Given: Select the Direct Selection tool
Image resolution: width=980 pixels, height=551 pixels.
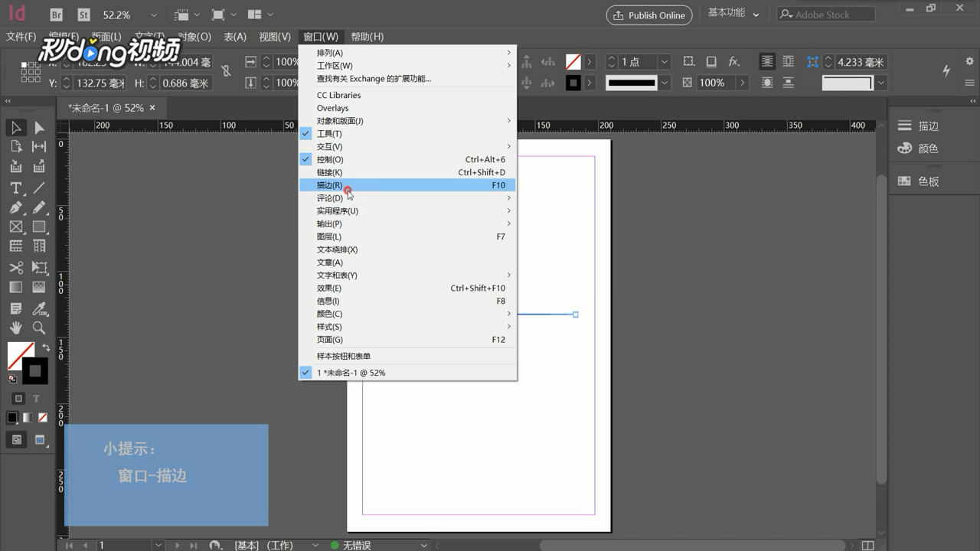Looking at the screenshot, I should tap(39, 128).
